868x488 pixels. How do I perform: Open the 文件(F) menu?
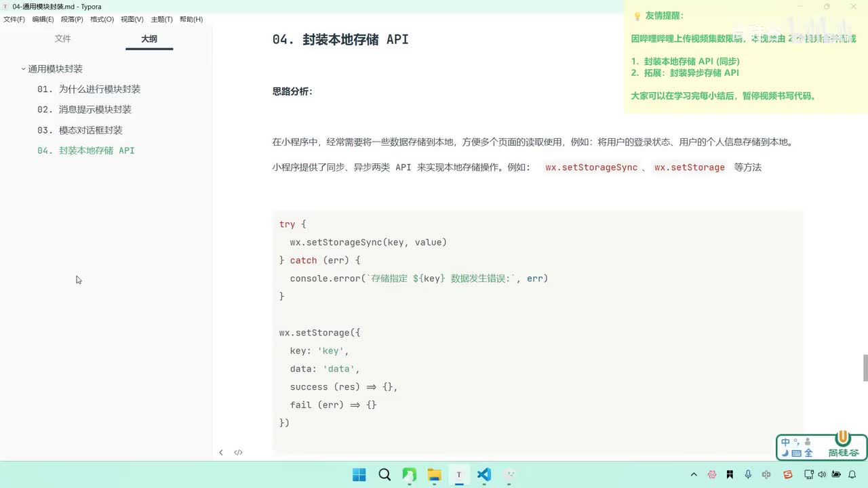[14, 19]
